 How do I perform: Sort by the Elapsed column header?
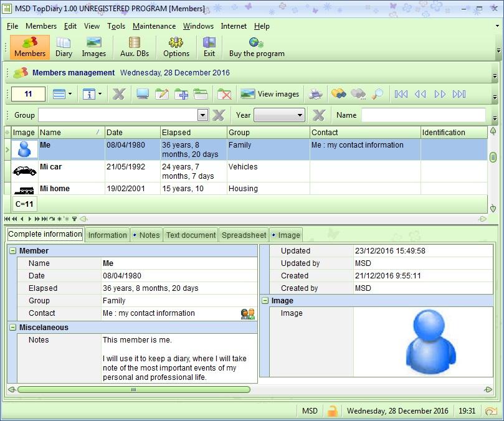tap(194, 133)
